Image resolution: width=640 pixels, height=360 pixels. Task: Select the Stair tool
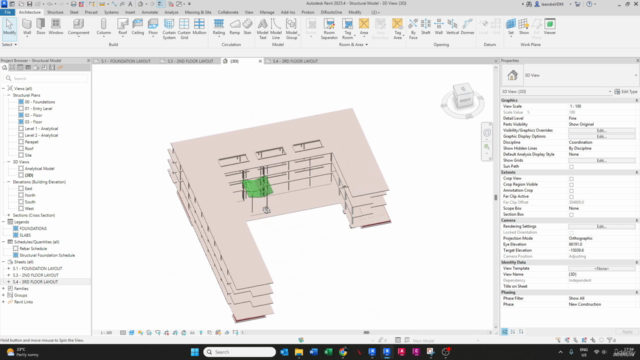[x=247, y=27]
